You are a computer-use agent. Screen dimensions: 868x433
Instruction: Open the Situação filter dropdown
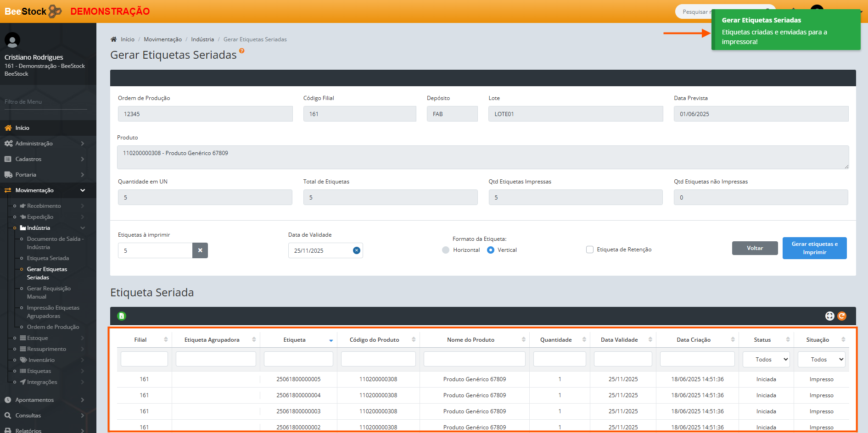coord(821,359)
